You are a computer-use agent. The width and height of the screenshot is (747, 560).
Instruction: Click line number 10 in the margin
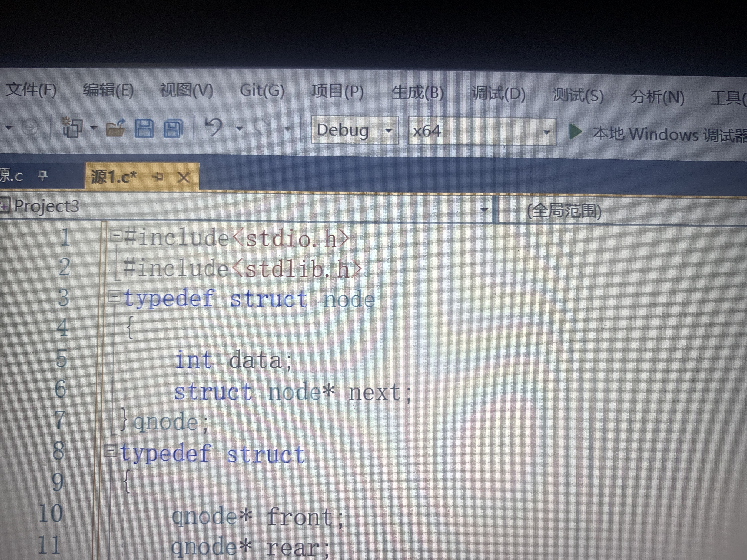click(x=50, y=513)
